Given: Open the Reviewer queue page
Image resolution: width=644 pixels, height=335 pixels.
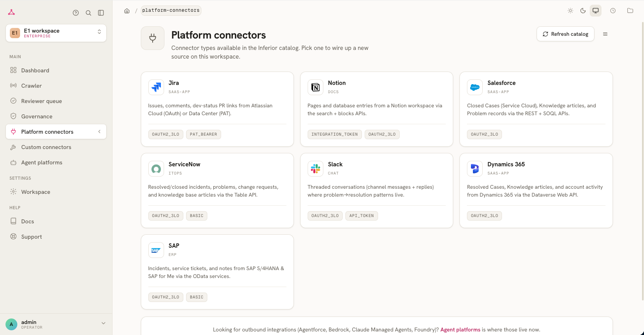Looking at the screenshot, I should (56, 101).
